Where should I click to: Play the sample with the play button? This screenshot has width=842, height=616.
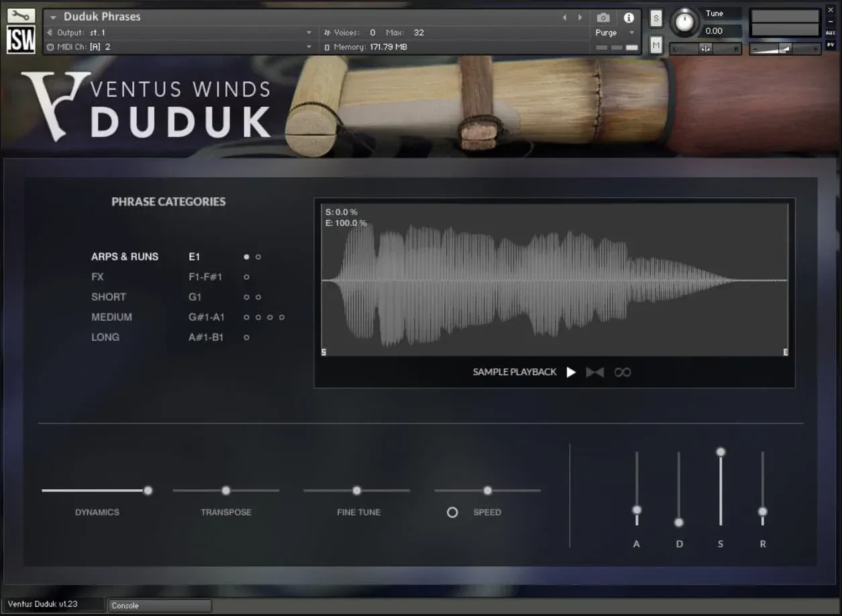[x=571, y=372]
